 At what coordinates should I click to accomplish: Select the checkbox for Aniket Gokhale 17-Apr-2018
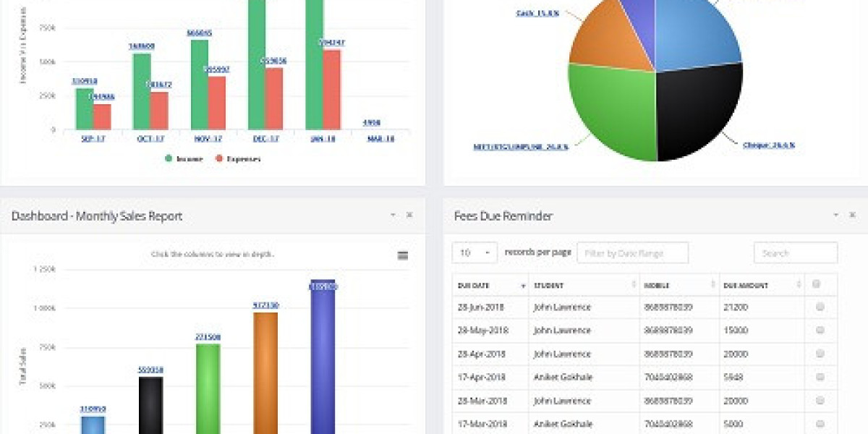818,376
